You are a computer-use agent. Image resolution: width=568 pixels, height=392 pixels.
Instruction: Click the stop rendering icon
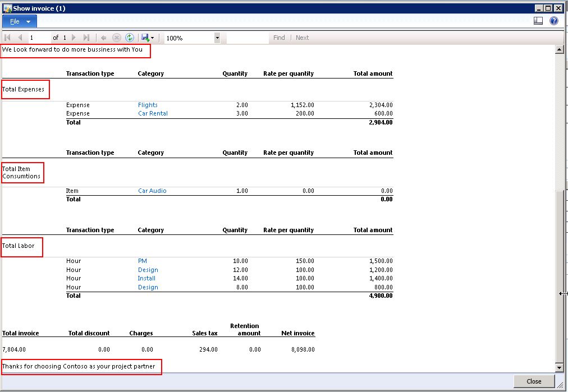click(117, 38)
